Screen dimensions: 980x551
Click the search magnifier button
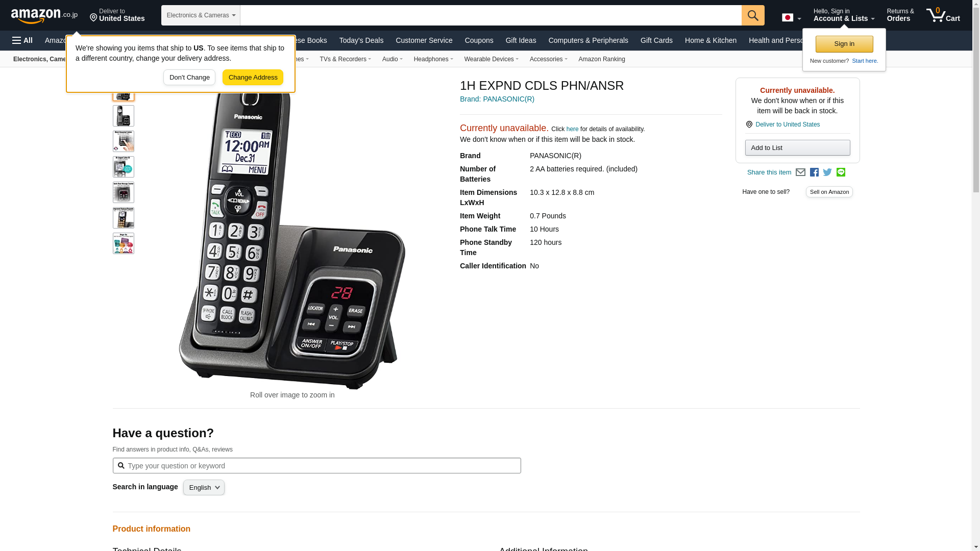point(753,15)
